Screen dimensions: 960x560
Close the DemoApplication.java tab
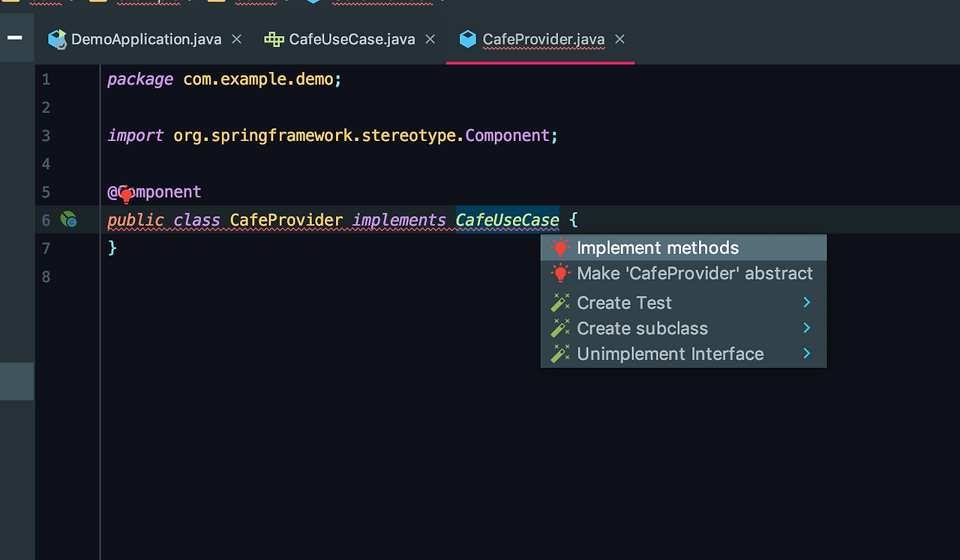coord(236,39)
